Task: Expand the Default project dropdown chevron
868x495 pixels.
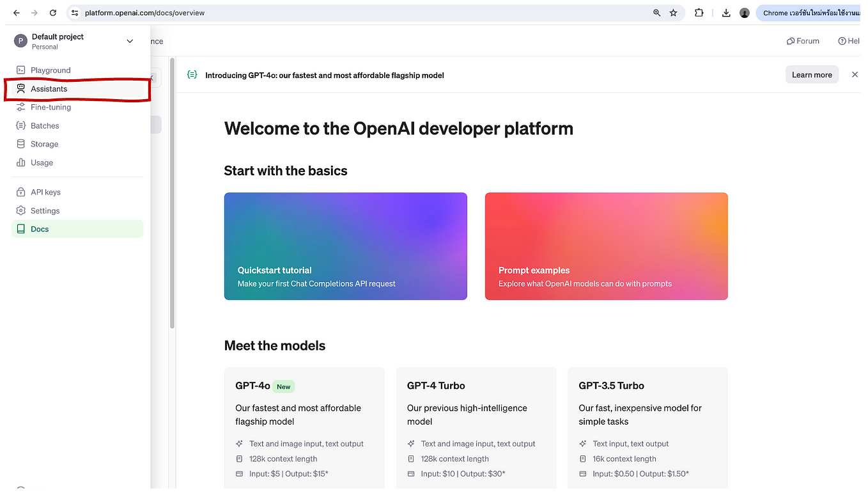Action: [130, 41]
